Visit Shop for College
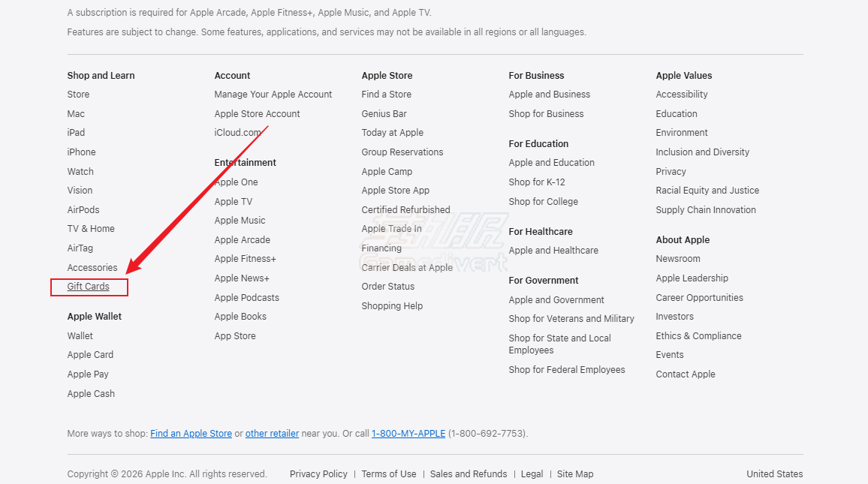Viewport: 868px width, 484px height. (544, 201)
